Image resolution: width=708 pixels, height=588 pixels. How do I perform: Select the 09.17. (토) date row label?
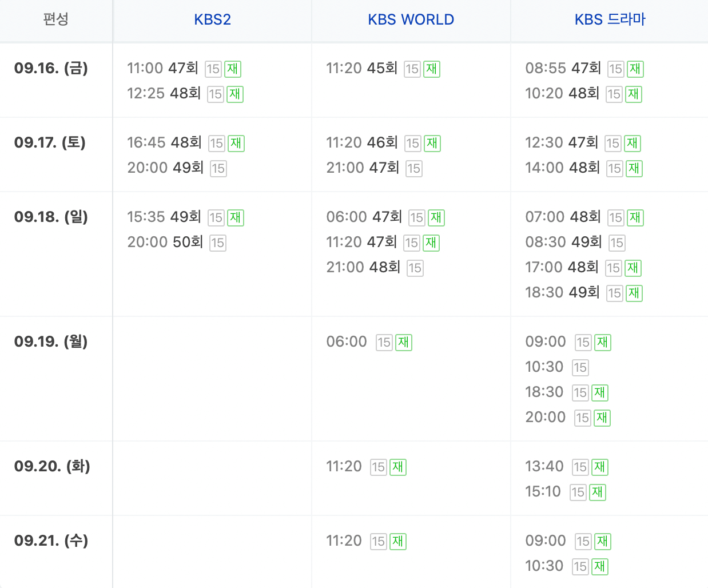tap(50, 142)
